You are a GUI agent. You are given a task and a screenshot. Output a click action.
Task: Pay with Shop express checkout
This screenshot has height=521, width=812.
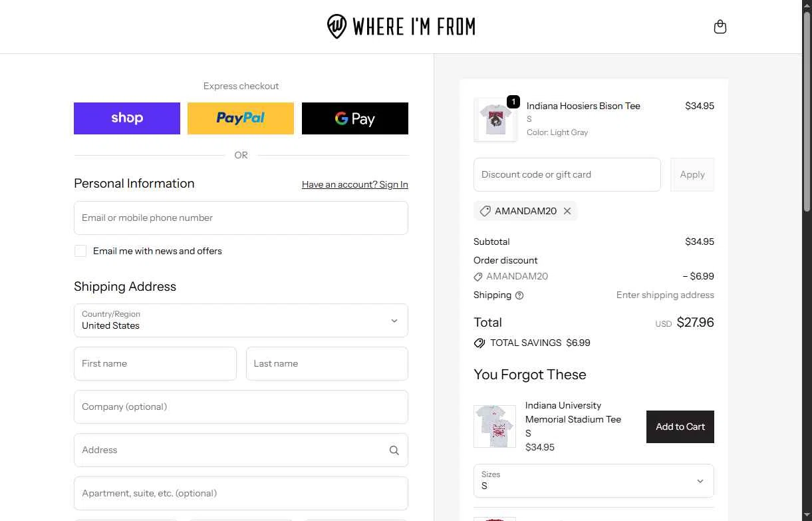tap(127, 118)
